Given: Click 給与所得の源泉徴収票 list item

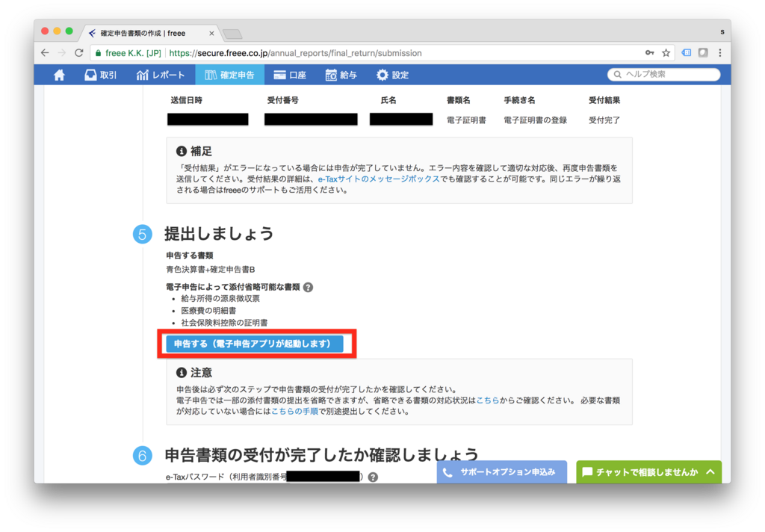Looking at the screenshot, I should (220, 298).
